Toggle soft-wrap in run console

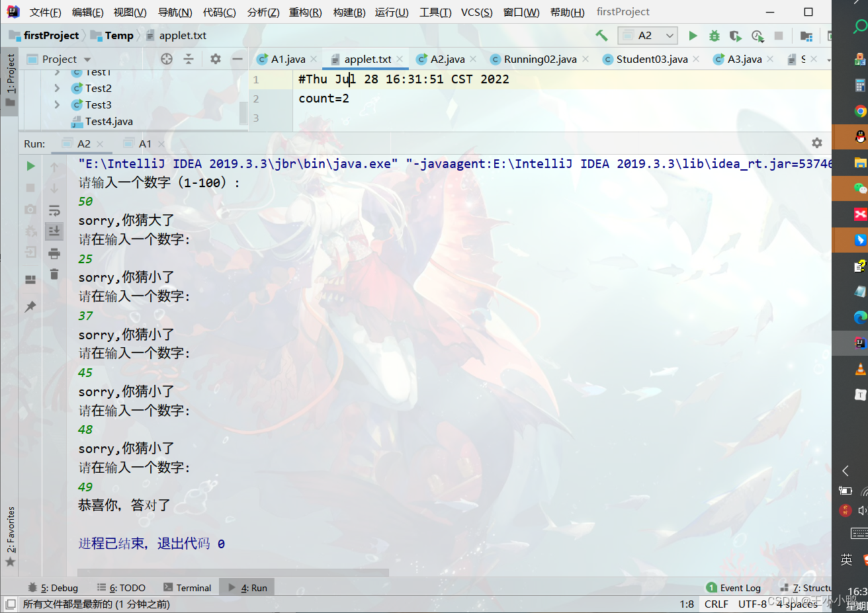click(54, 210)
